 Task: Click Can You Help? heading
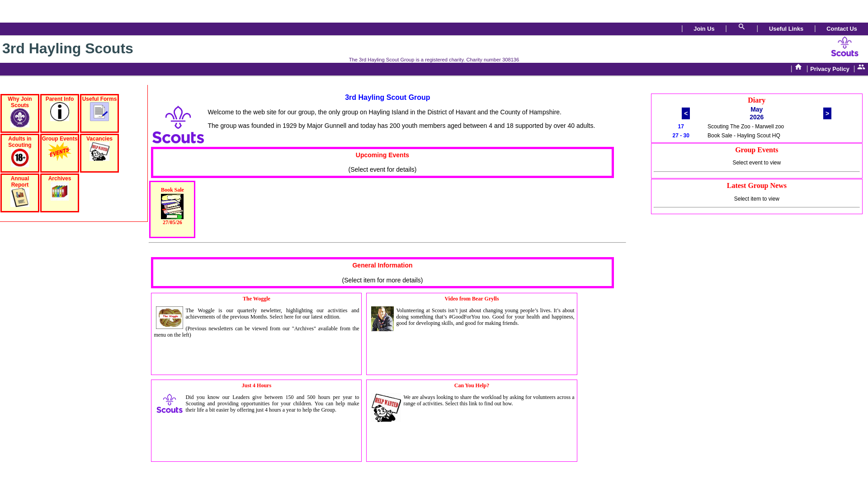472,385
